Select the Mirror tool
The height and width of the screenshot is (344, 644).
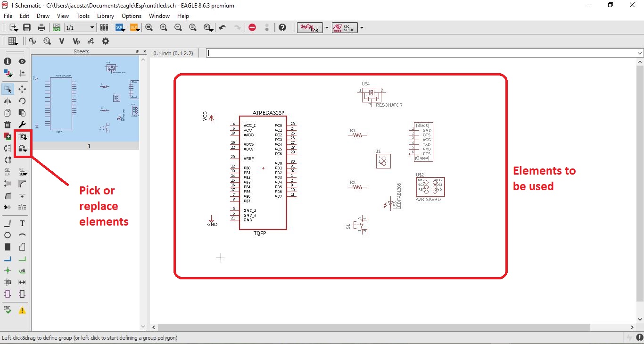[x=8, y=101]
